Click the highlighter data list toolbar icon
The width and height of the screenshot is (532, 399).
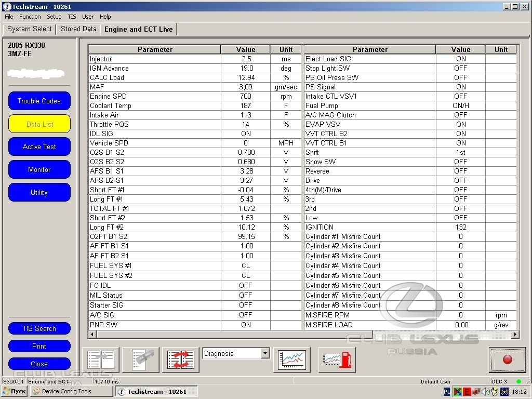[x=140, y=360]
